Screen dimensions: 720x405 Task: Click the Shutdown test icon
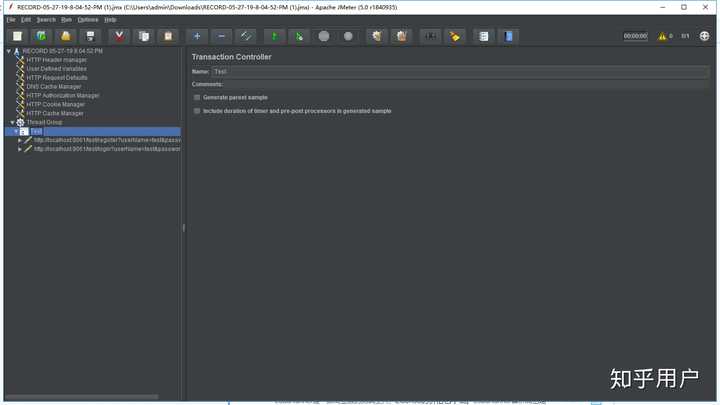(x=348, y=36)
